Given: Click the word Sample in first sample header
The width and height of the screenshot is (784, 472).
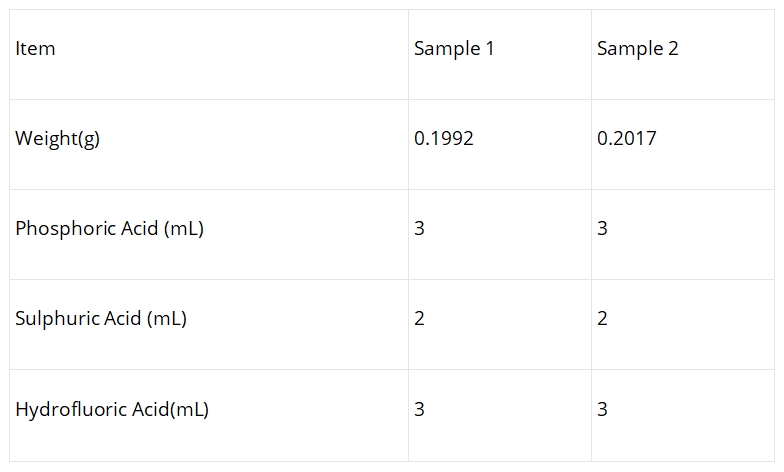Looking at the screenshot, I should pos(448,50).
